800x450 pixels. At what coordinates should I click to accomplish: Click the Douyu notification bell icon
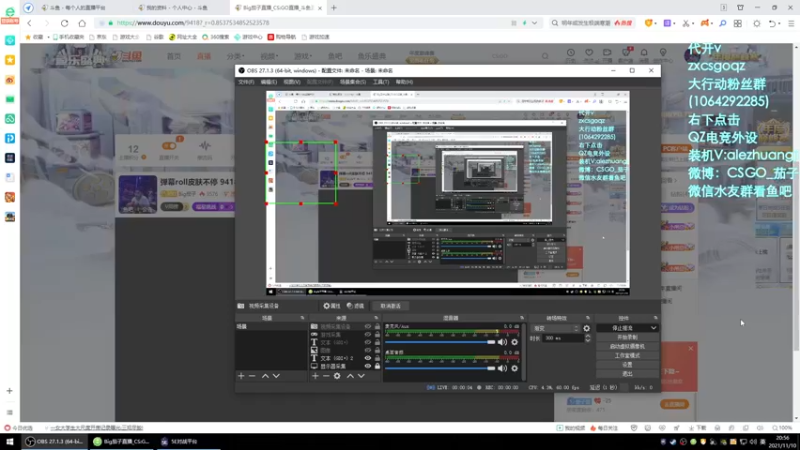click(644, 53)
